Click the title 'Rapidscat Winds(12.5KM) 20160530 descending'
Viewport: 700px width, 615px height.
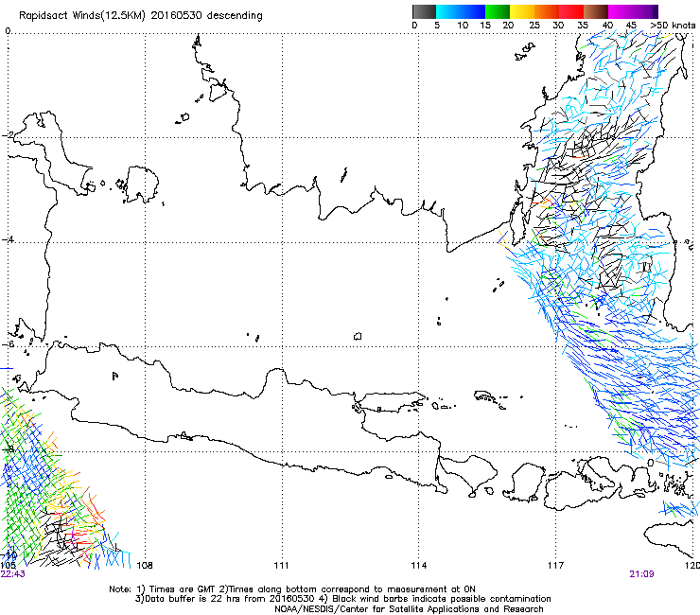pos(141,15)
